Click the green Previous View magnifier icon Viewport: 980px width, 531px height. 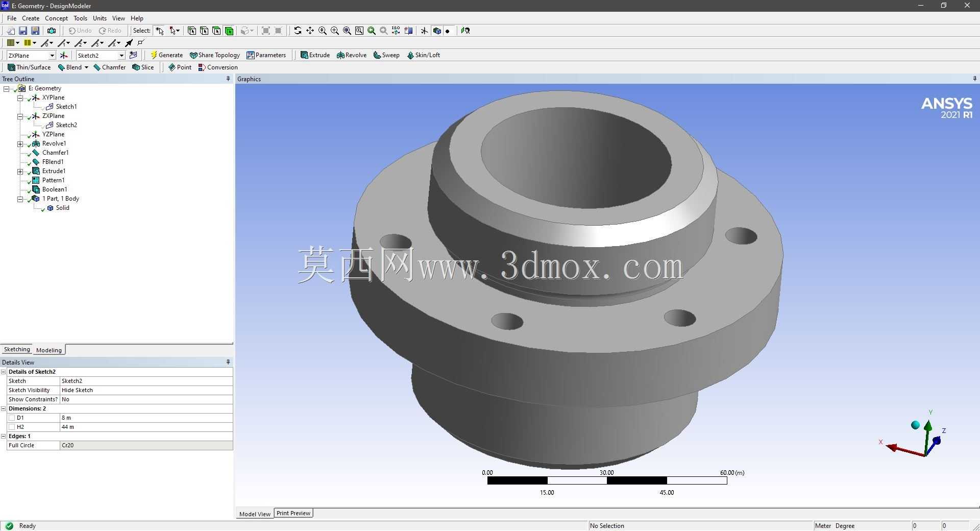point(372,31)
